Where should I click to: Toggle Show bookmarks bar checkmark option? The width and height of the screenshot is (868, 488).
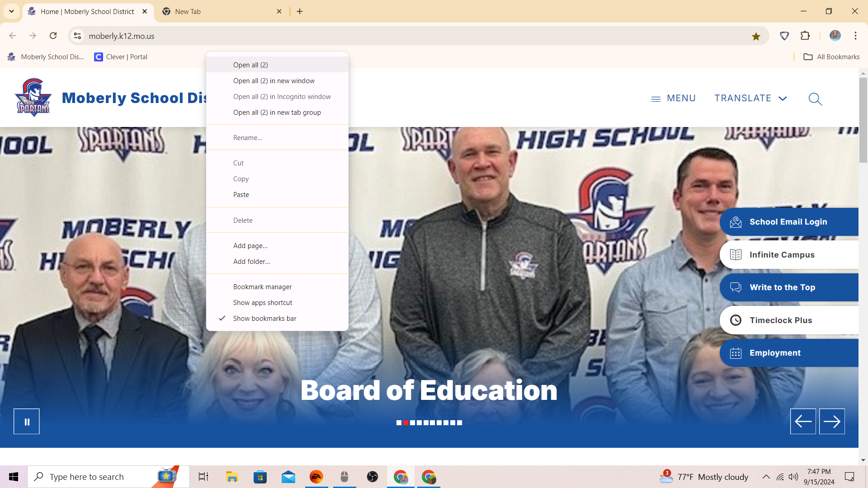(x=264, y=319)
